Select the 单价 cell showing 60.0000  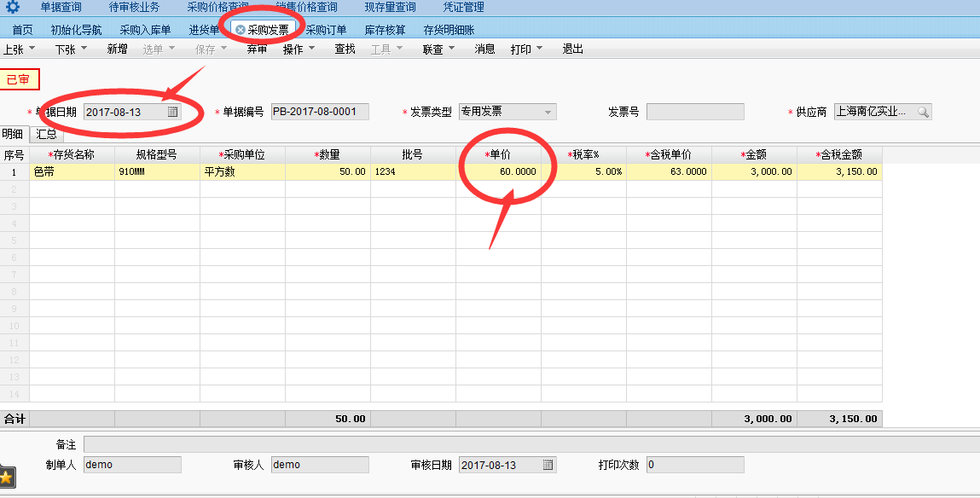[x=499, y=171]
